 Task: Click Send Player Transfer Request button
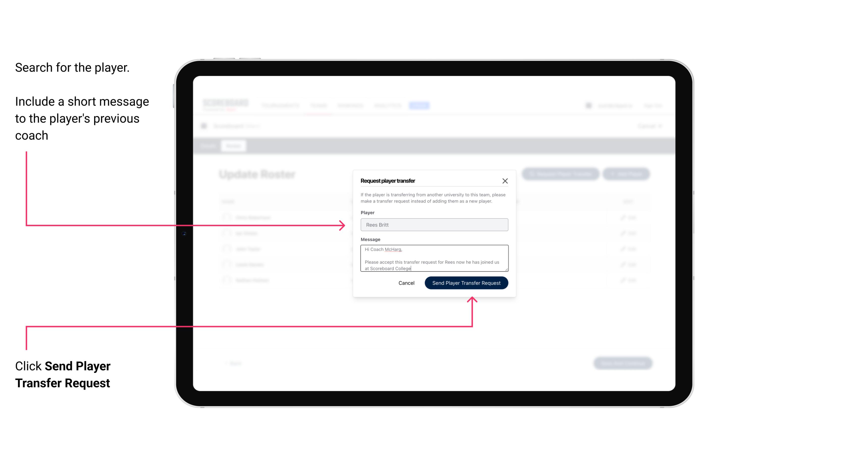tap(466, 282)
